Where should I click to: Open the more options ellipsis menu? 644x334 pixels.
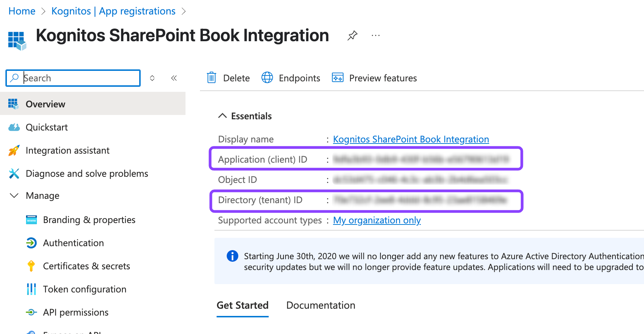(375, 35)
